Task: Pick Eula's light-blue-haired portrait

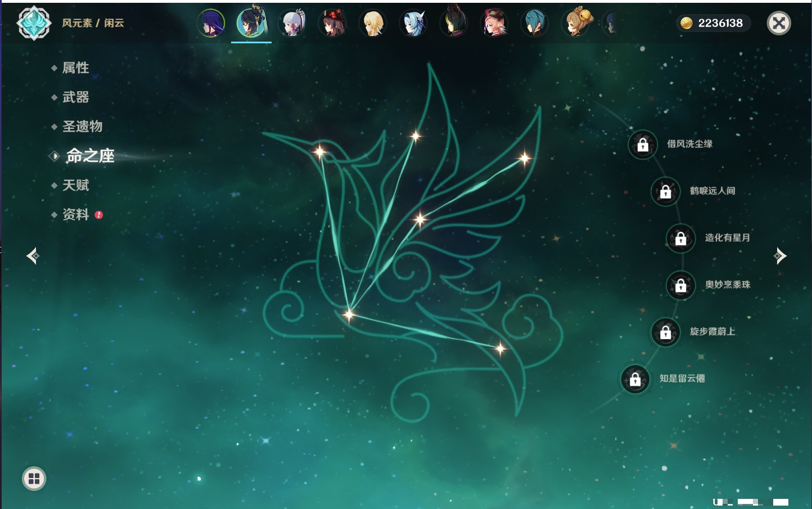Action: coord(413,24)
